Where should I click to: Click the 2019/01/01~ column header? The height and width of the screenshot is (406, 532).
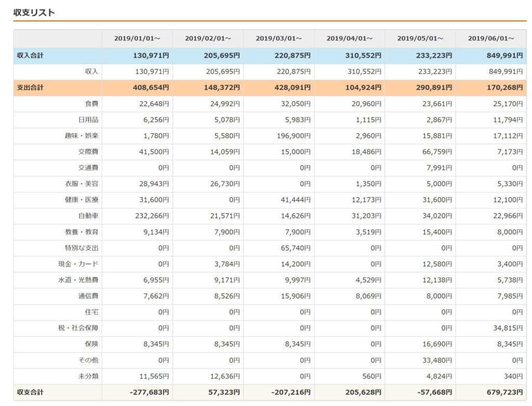(137, 38)
